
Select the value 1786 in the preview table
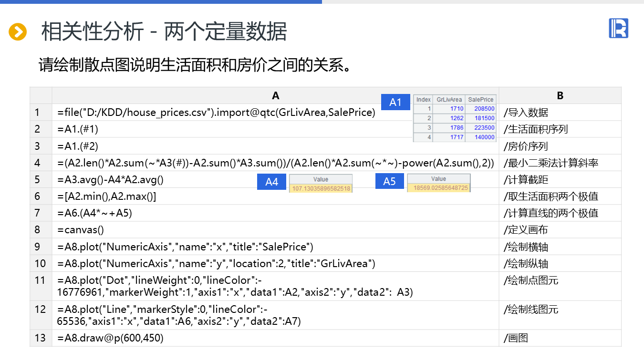[457, 128]
